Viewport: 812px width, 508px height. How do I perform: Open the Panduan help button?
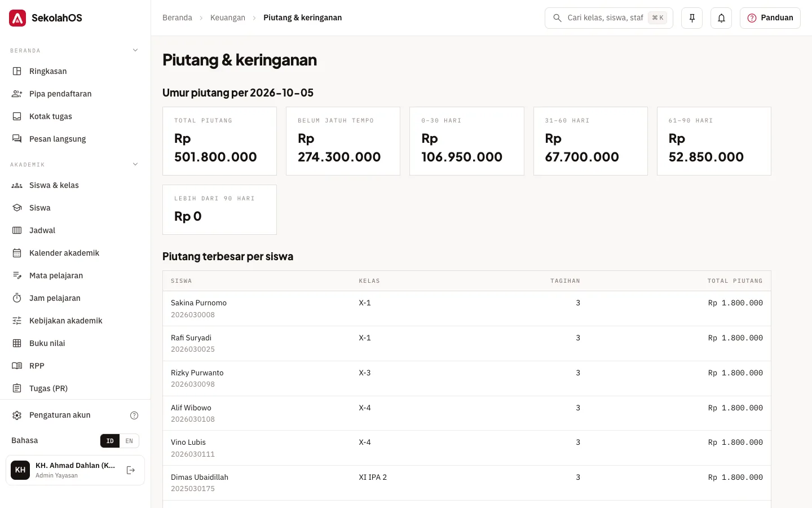coord(770,18)
